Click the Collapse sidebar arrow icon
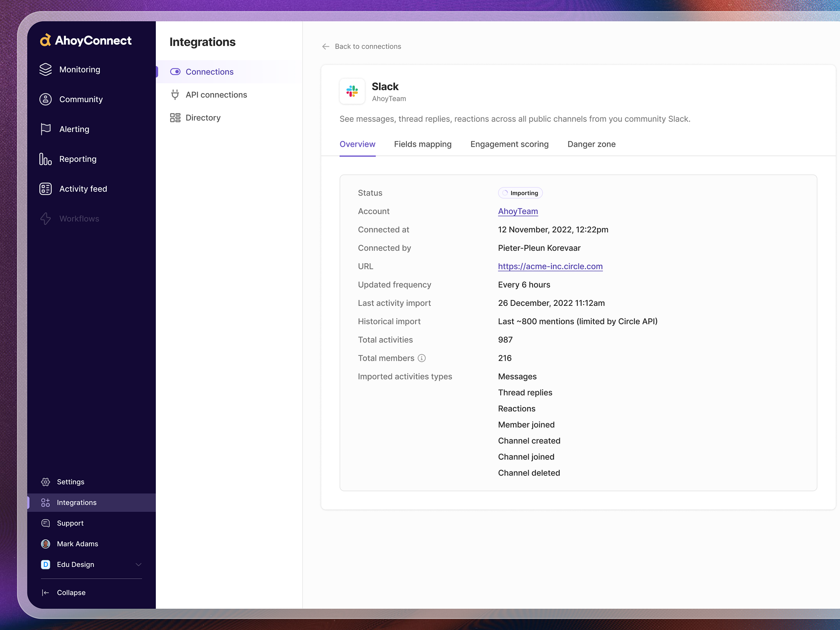The width and height of the screenshot is (840, 630). 46,593
